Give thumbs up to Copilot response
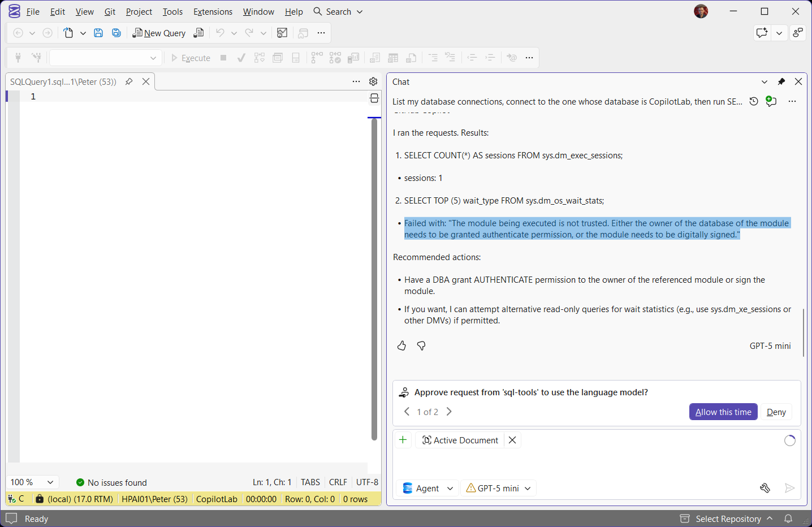This screenshot has height=527, width=812. [401, 345]
